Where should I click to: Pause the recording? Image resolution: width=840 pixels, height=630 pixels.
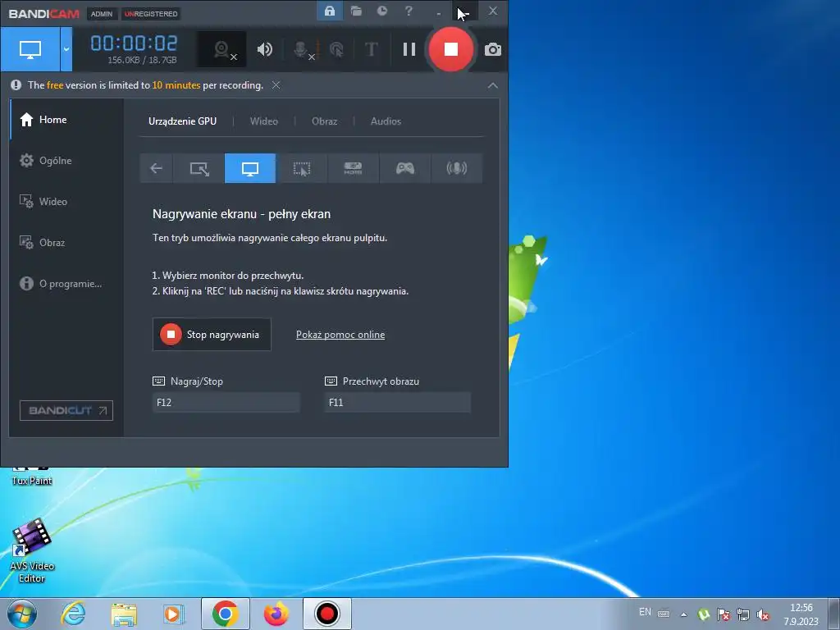pyautogui.click(x=409, y=49)
